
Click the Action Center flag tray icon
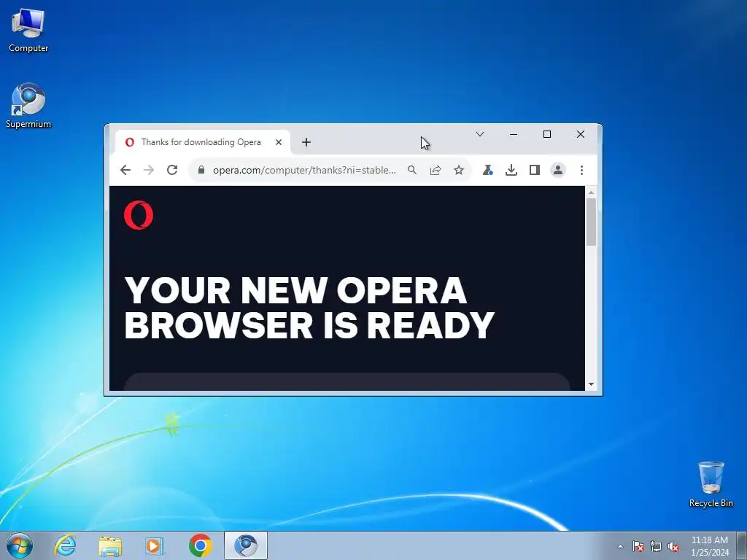click(x=638, y=546)
